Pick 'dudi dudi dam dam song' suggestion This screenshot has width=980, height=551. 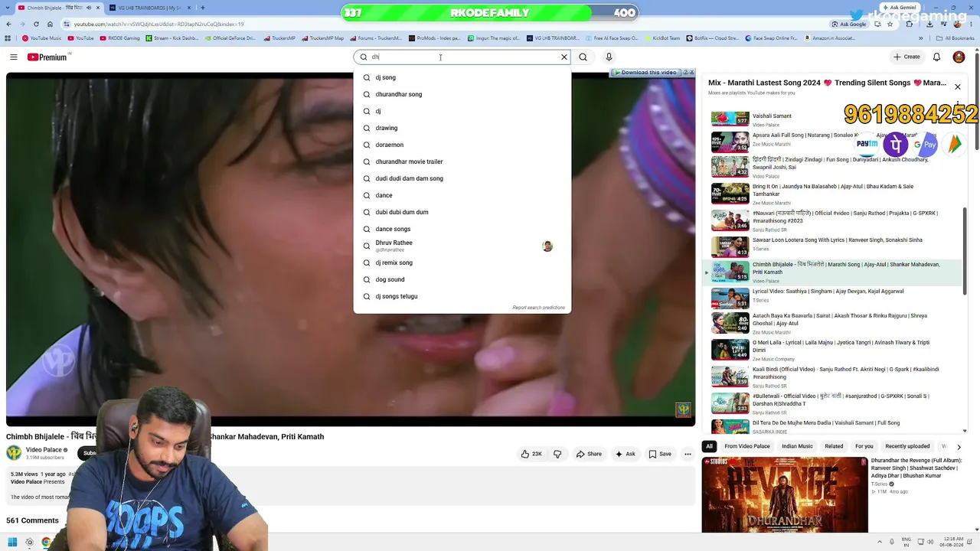(462, 178)
